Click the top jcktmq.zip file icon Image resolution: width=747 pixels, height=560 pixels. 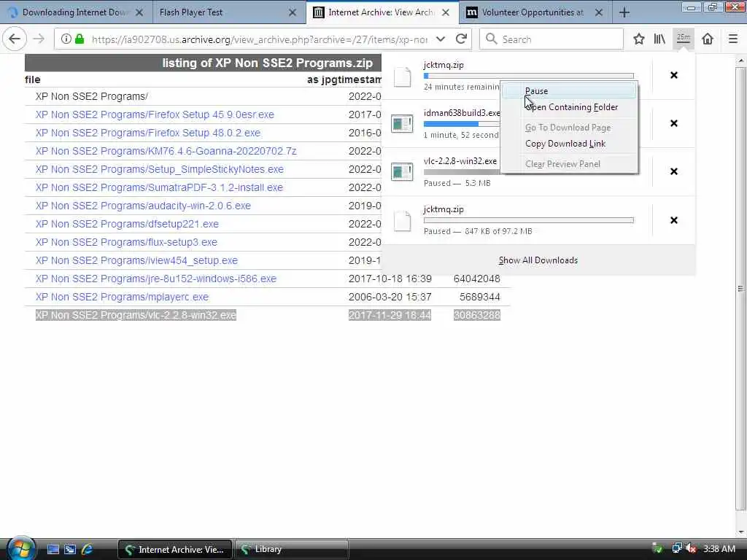[x=402, y=77]
